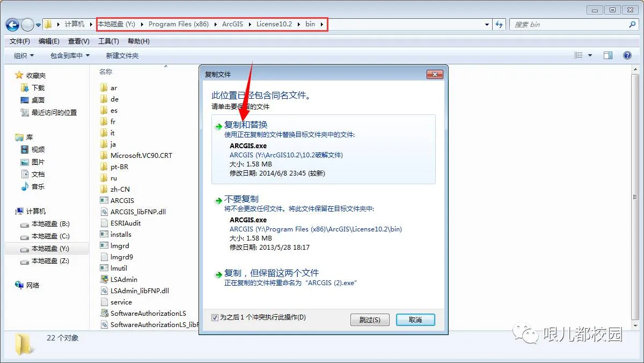Select 计算机 in the navigation pane
Image resolution: width=644 pixels, height=363 pixels.
click(x=31, y=211)
